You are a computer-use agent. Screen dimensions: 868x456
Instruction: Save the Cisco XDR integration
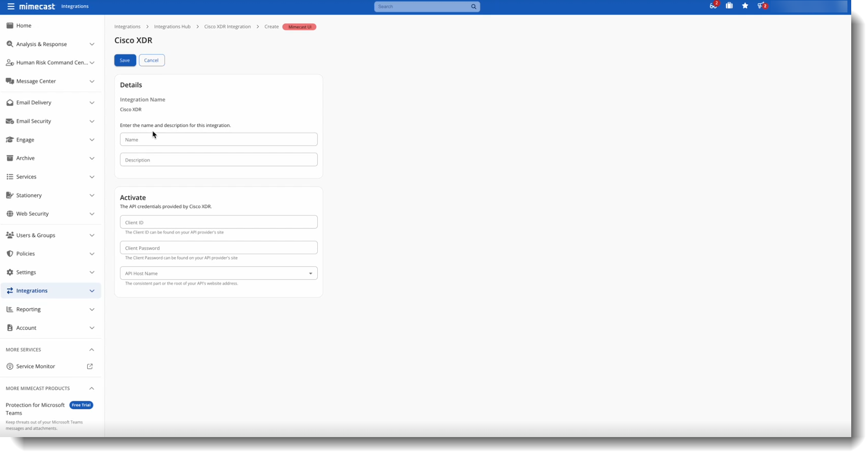125,60
